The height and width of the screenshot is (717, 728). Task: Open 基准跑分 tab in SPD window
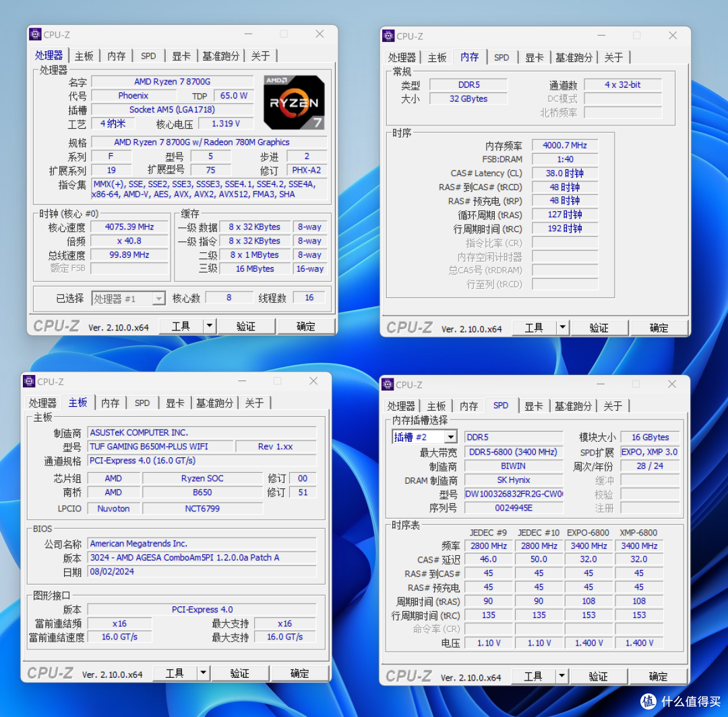pos(574,406)
